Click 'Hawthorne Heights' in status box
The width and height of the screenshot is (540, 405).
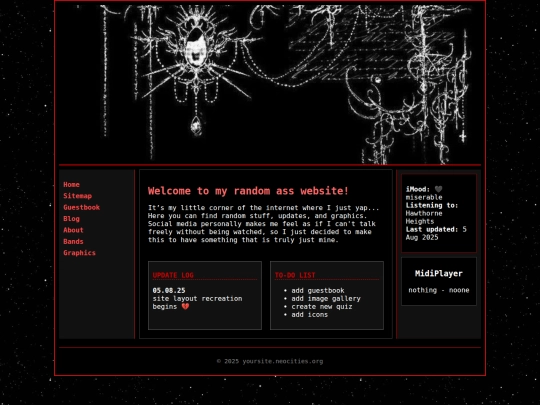[424, 217]
